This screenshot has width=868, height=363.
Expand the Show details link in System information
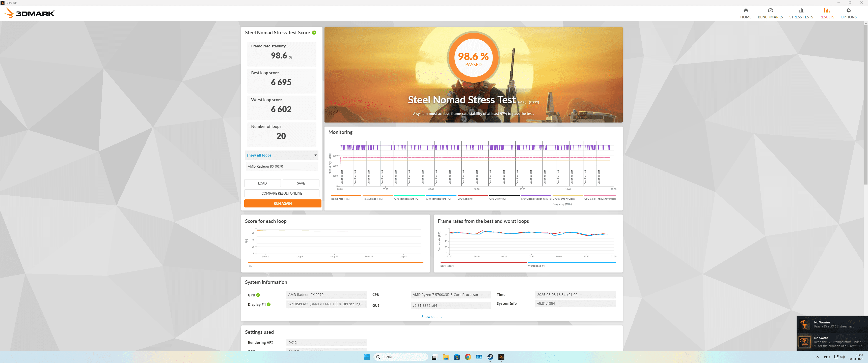[x=431, y=317]
